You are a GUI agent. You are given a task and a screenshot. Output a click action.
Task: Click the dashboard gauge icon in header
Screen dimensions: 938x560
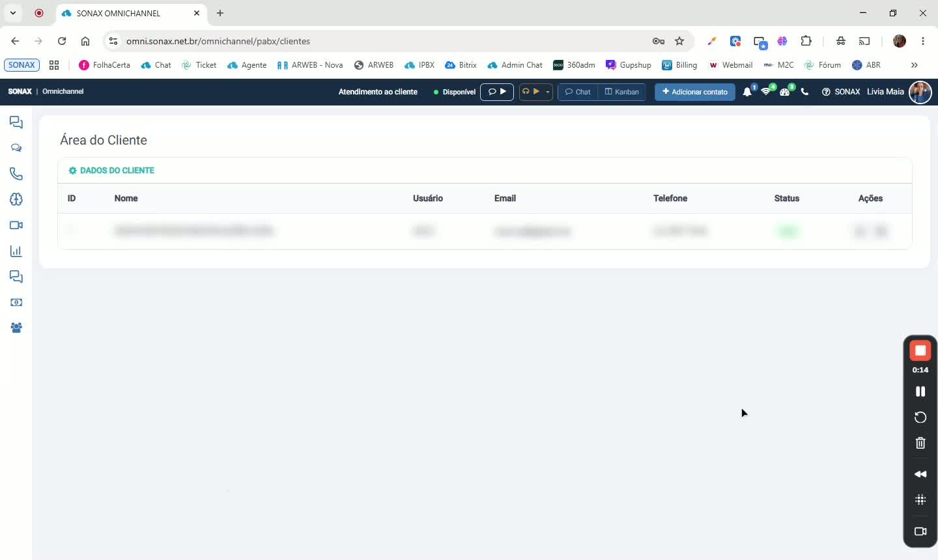tap(785, 92)
